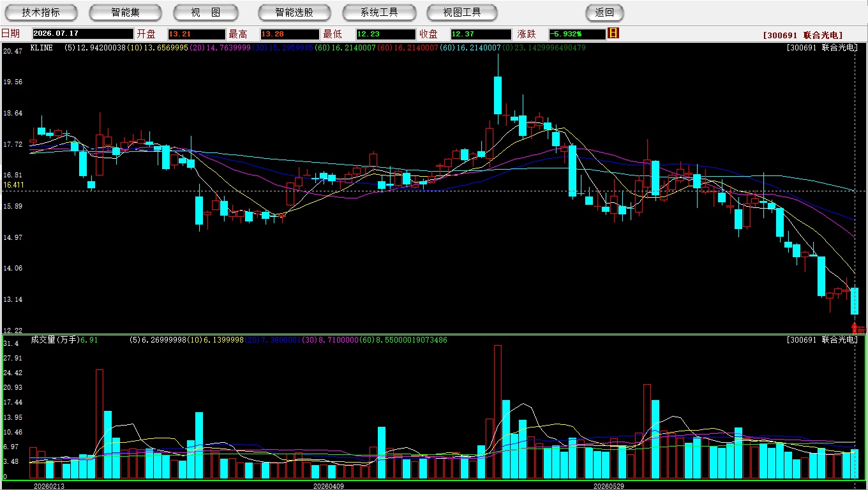Click the (10)13.6569995 moving average value
Viewport: 868px width, 490px height.
click(x=158, y=48)
